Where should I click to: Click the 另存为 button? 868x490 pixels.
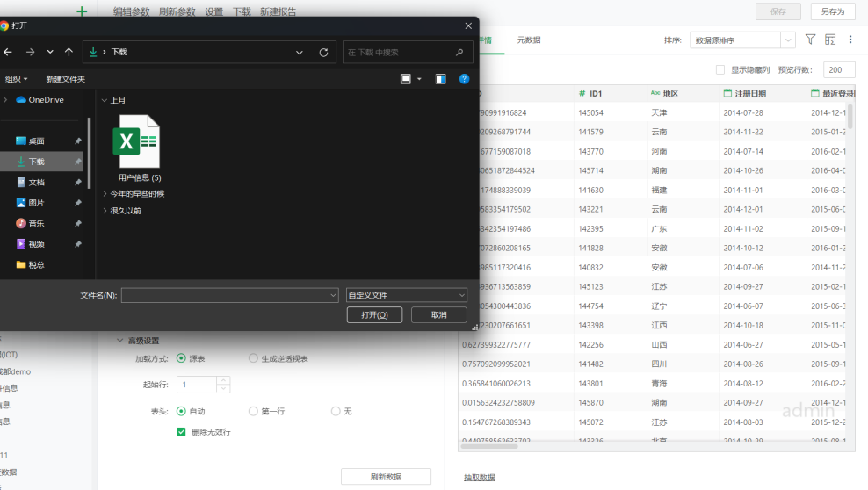[833, 11]
